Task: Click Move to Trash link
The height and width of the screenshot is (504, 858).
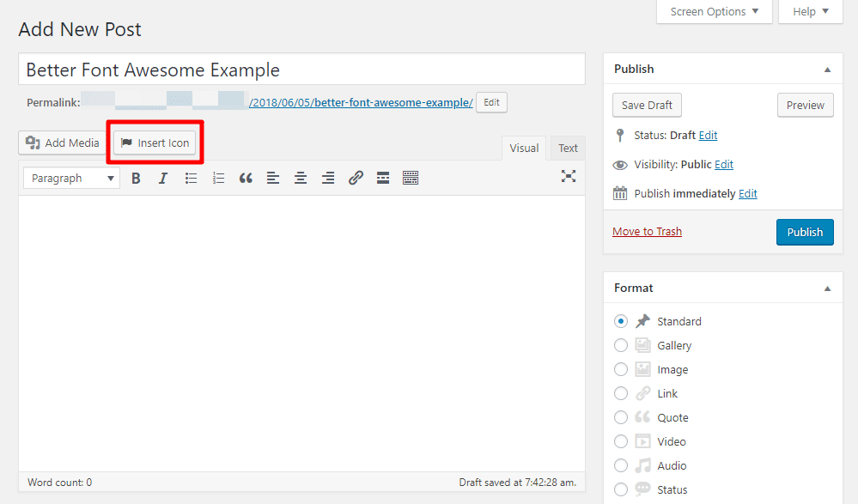Action: click(647, 232)
